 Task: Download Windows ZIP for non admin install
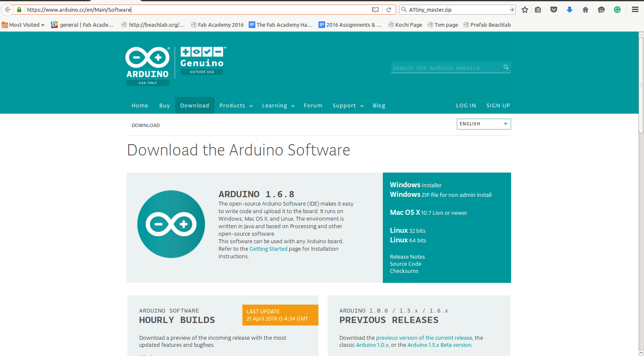pos(440,194)
